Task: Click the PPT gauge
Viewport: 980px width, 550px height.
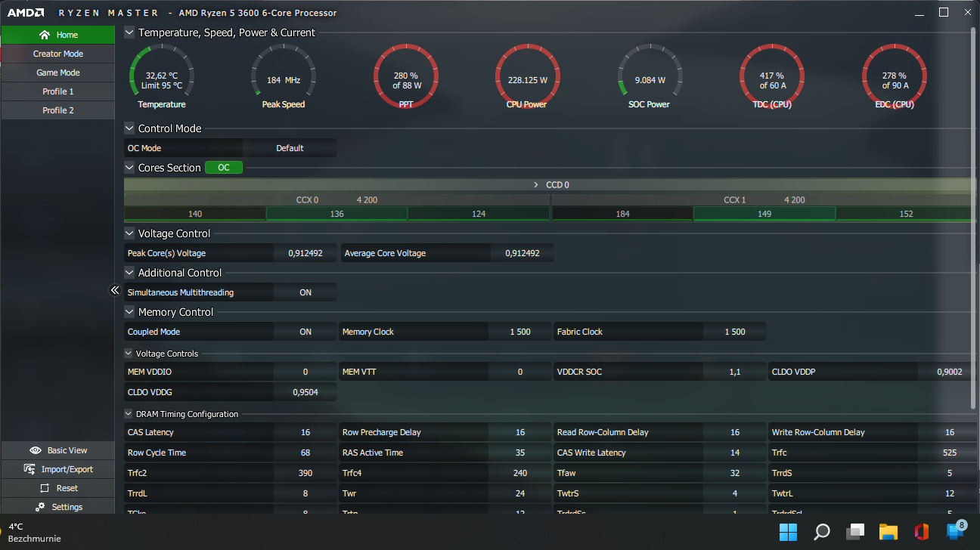Action: 406,76
